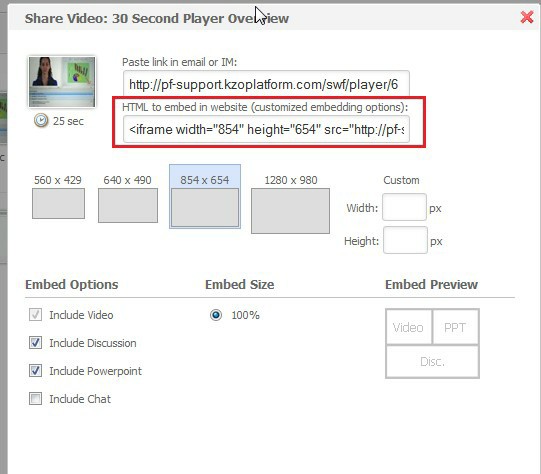
Task: Close the Share Video dialog
Action: (x=527, y=17)
